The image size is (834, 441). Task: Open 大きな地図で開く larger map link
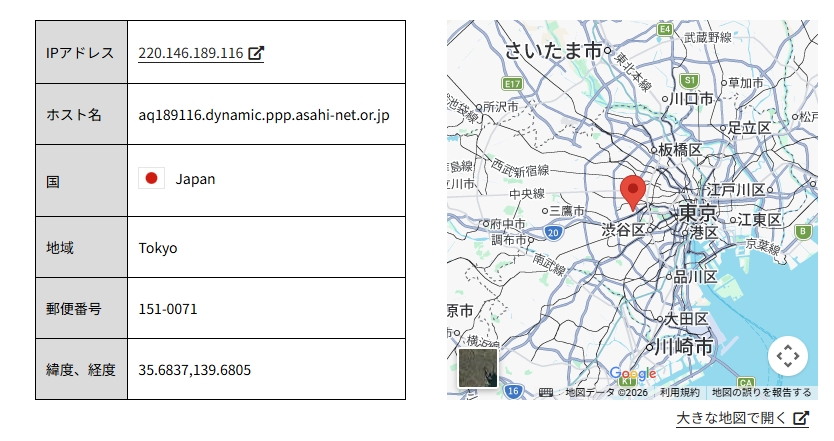[731, 418]
